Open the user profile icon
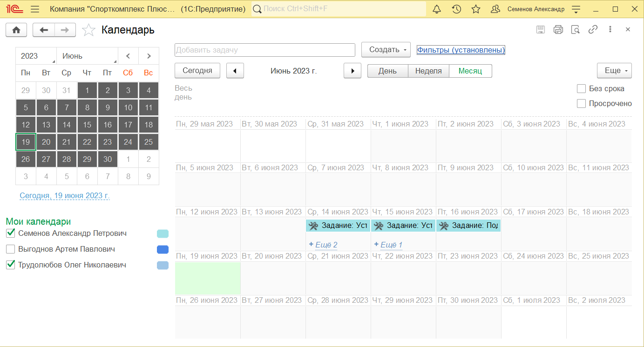 [495, 9]
